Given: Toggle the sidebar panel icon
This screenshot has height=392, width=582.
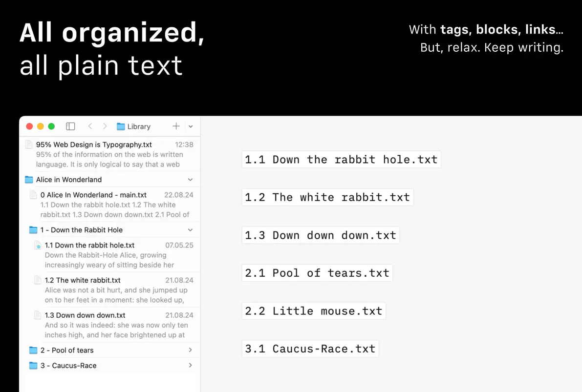Looking at the screenshot, I should pyautogui.click(x=70, y=126).
